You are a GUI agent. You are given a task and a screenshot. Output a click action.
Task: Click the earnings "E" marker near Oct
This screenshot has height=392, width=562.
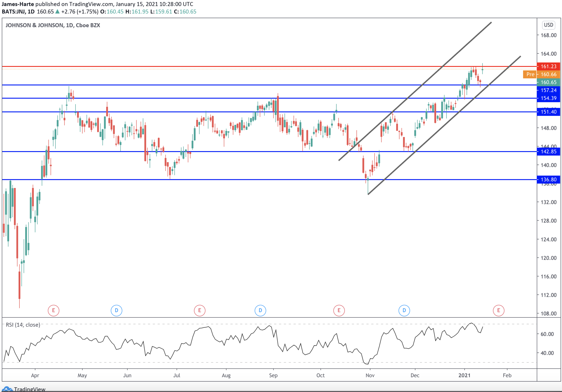pyautogui.click(x=339, y=310)
